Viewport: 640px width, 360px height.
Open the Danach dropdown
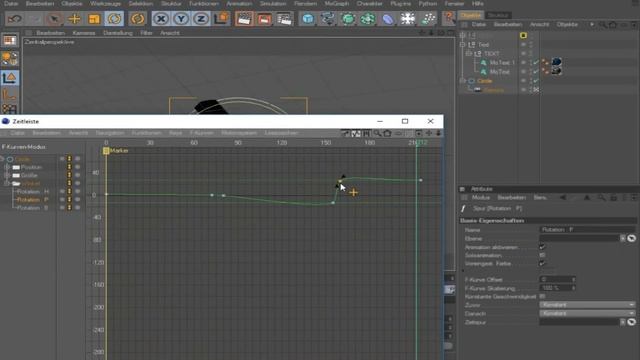coord(587,313)
